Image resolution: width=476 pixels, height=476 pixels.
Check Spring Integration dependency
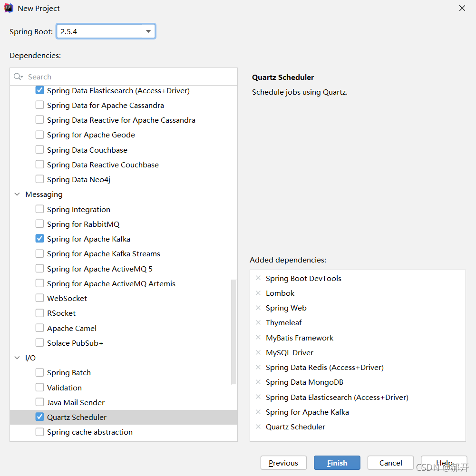tap(39, 209)
